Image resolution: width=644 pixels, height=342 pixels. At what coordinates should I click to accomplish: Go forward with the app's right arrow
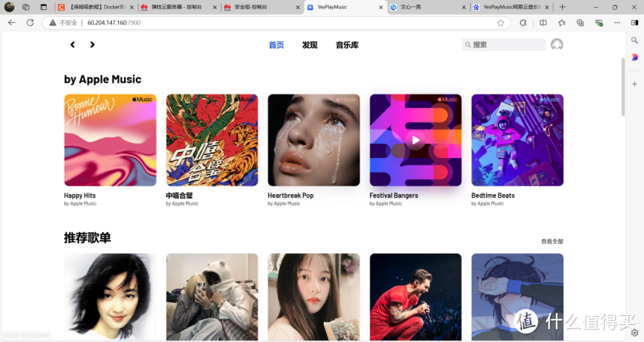pyautogui.click(x=93, y=44)
